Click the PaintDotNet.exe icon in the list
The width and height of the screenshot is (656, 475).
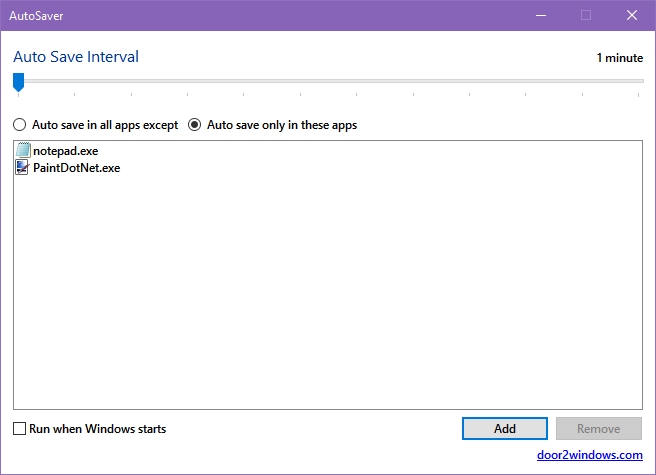click(x=22, y=167)
